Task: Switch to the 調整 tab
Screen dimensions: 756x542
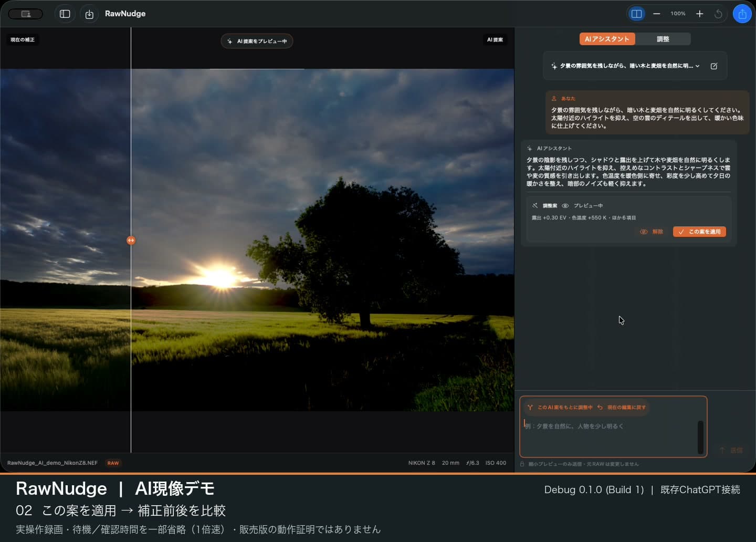Action: [663, 39]
